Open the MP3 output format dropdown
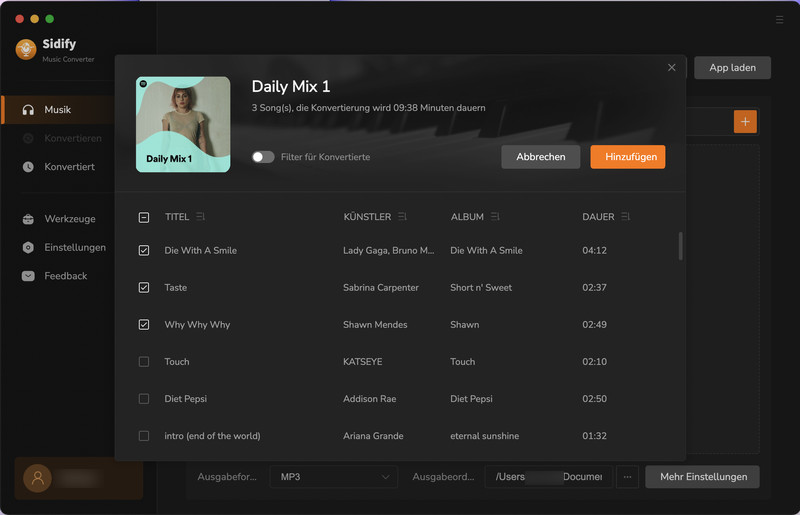Viewport: 800px width, 515px height. pyautogui.click(x=334, y=477)
